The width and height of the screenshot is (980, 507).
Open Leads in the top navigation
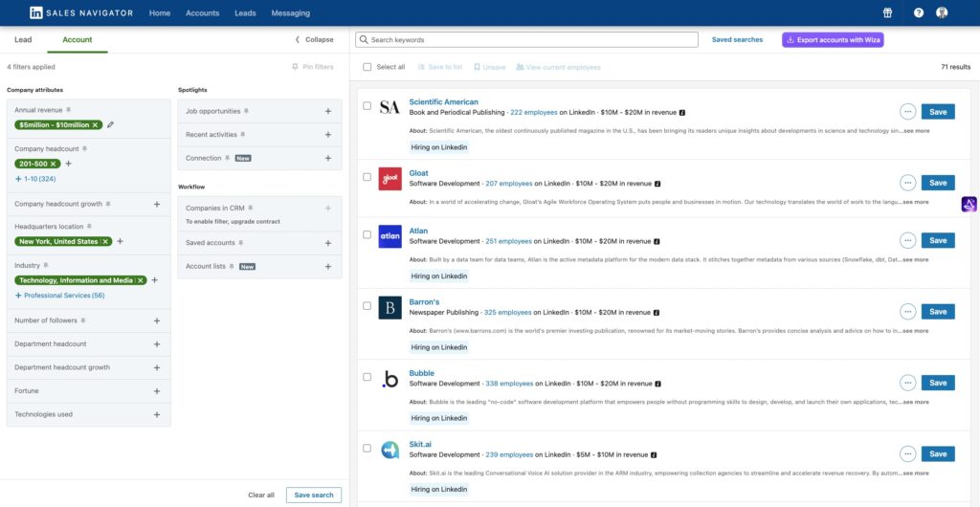(x=245, y=12)
